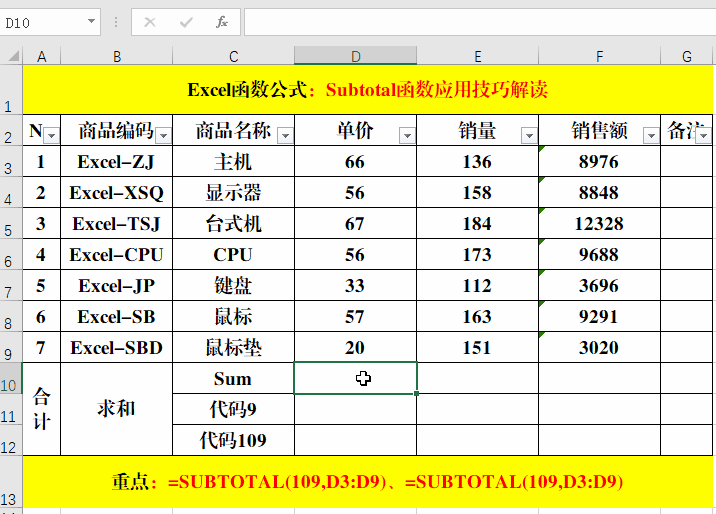The width and height of the screenshot is (716, 514).
Task: Click sales amount cell '3020'
Action: (x=600, y=348)
